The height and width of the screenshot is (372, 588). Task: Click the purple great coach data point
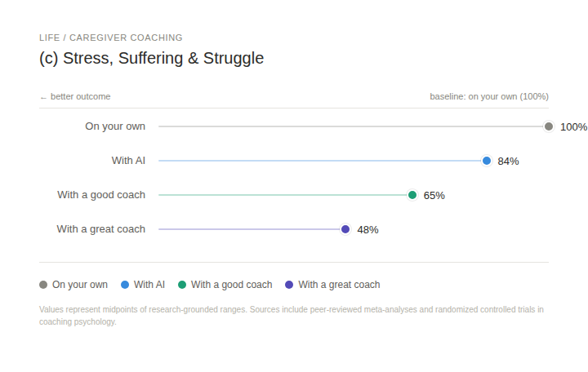(345, 229)
